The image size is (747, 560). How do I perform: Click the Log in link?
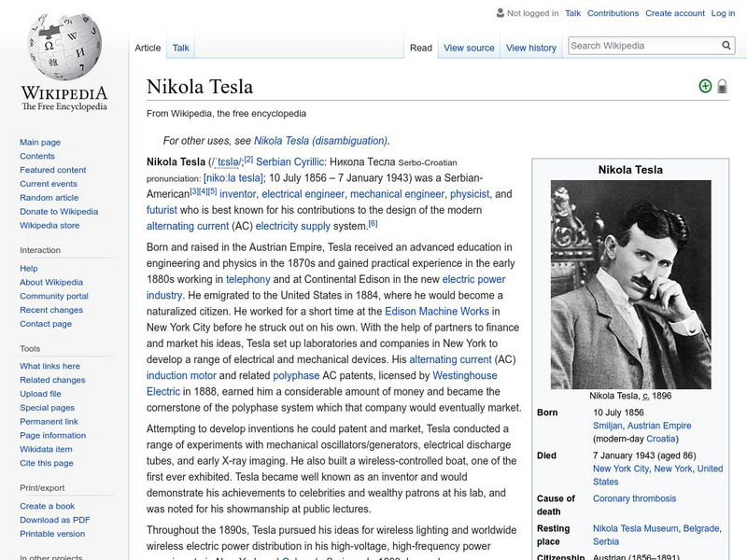[723, 13]
